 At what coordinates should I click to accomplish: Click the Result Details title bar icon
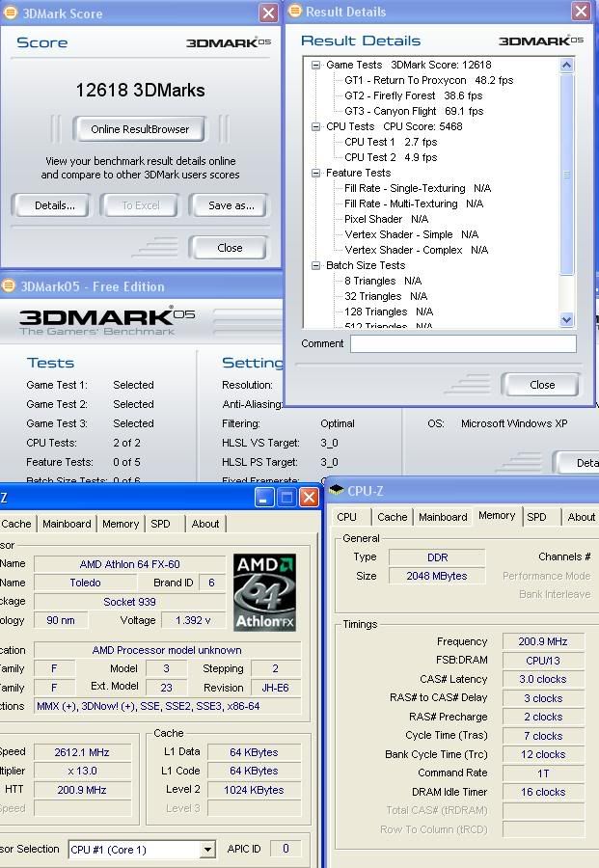pyautogui.click(x=295, y=11)
